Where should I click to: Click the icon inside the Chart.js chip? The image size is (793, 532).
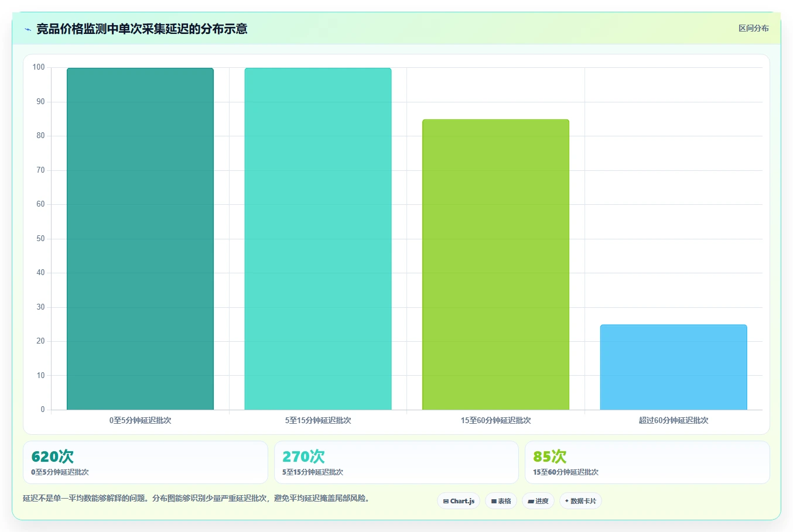click(446, 502)
